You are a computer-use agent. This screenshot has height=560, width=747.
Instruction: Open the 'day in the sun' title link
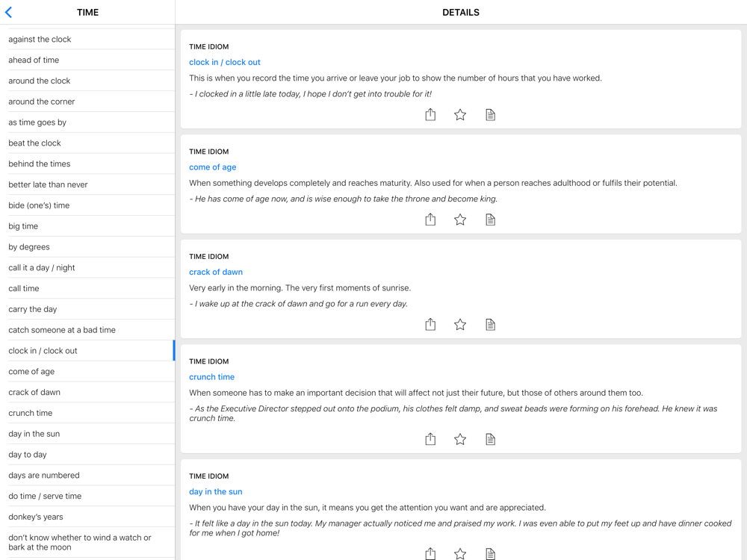pyautogui.click(x=216, y=491)
